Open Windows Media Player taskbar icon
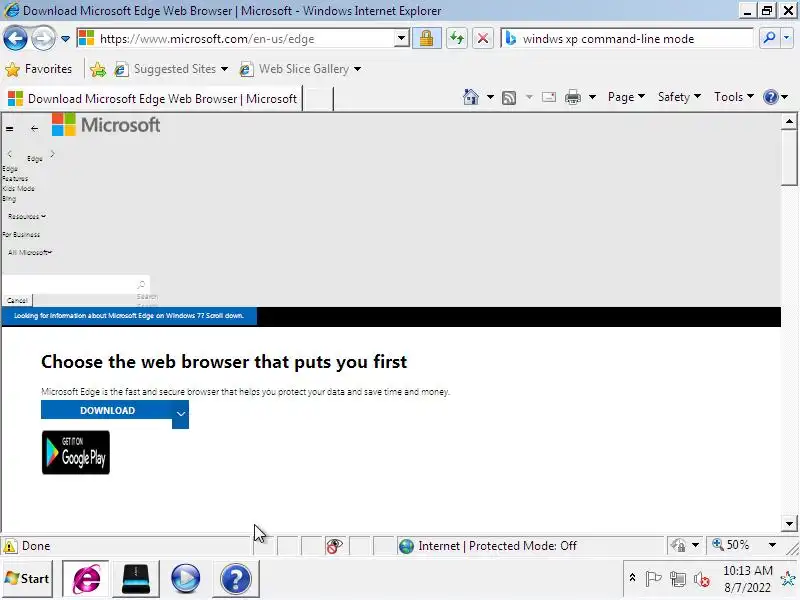This screenshot has height=600, width=800. (x=185, y=579)
